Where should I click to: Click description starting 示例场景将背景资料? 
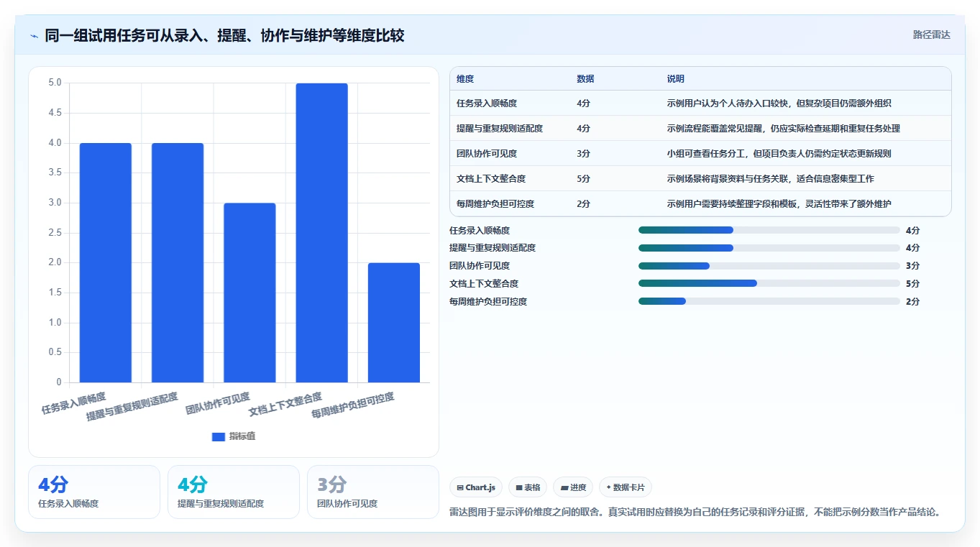click(771, 179)
